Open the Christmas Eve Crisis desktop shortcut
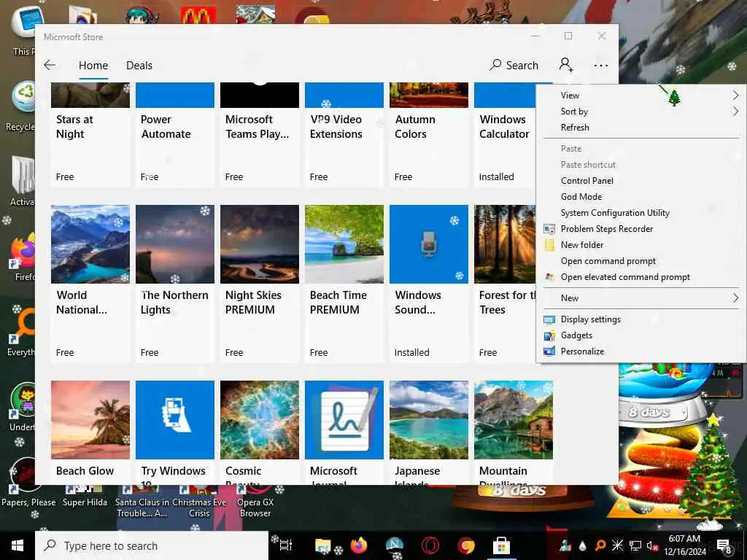 point(199,502)
